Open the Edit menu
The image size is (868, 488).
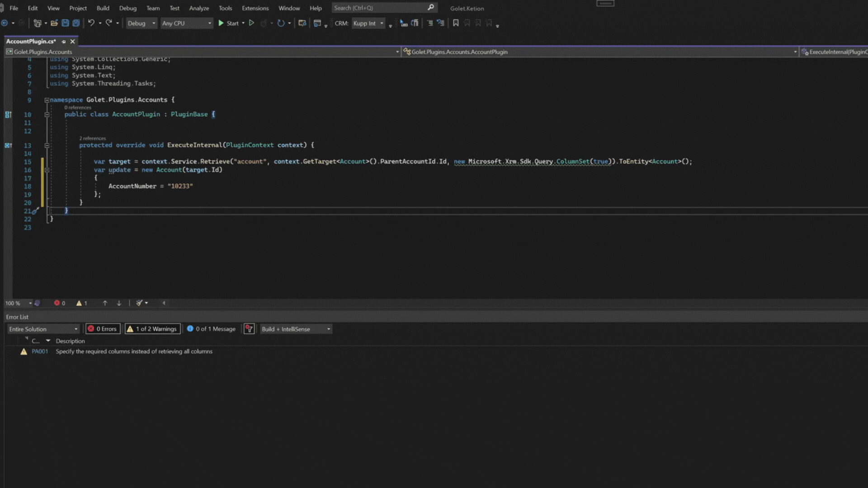(x=33, y=8)
